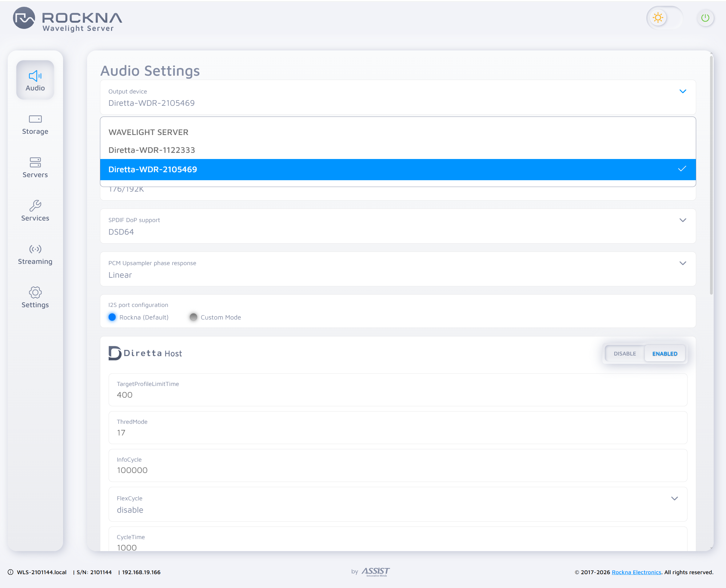Click the info icon beside WLS-2101144.local
The height and width of the screenshot is (588, 726).
pyautogui.click(x=10, y=572)
